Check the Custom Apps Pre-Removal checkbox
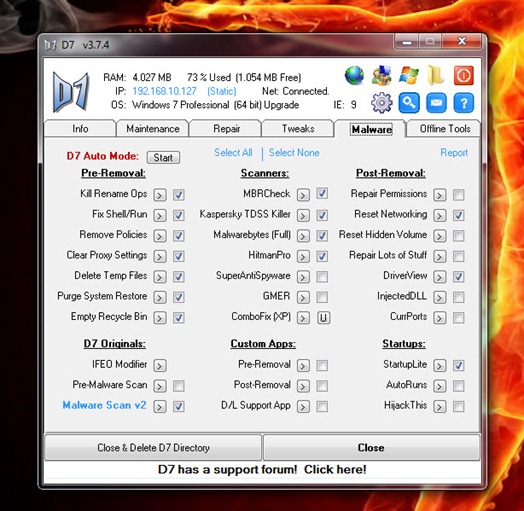 (322, 365)
